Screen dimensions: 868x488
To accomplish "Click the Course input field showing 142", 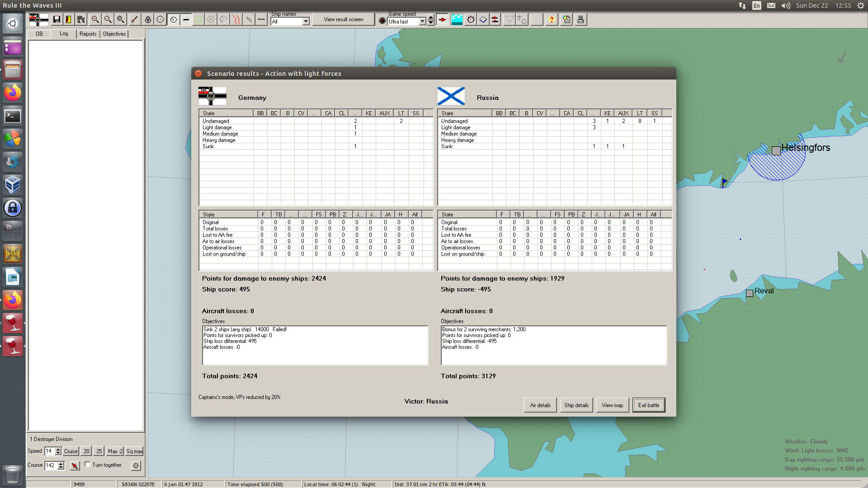I will [51, 465].
